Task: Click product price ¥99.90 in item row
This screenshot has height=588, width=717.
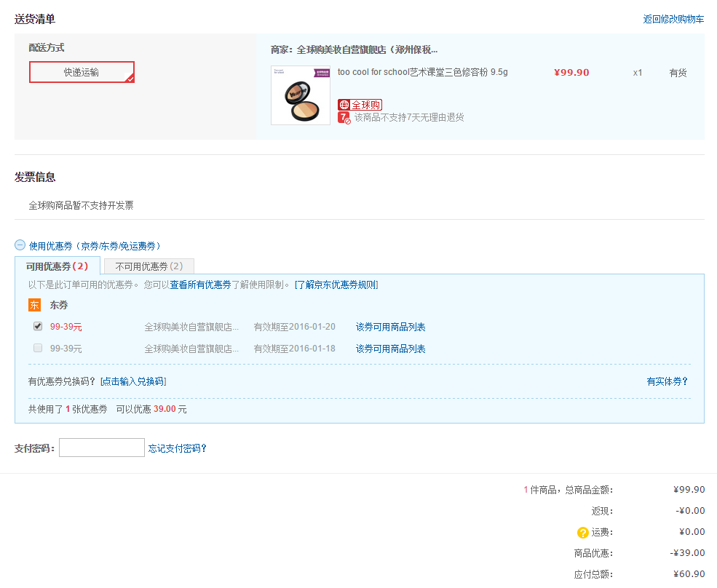Action: click(571, 73)
